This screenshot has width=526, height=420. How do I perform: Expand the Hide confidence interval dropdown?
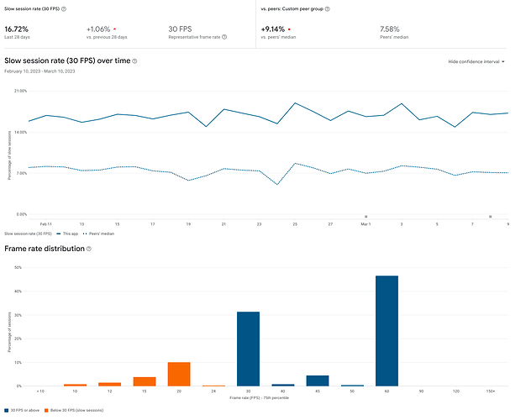point(476,61)
